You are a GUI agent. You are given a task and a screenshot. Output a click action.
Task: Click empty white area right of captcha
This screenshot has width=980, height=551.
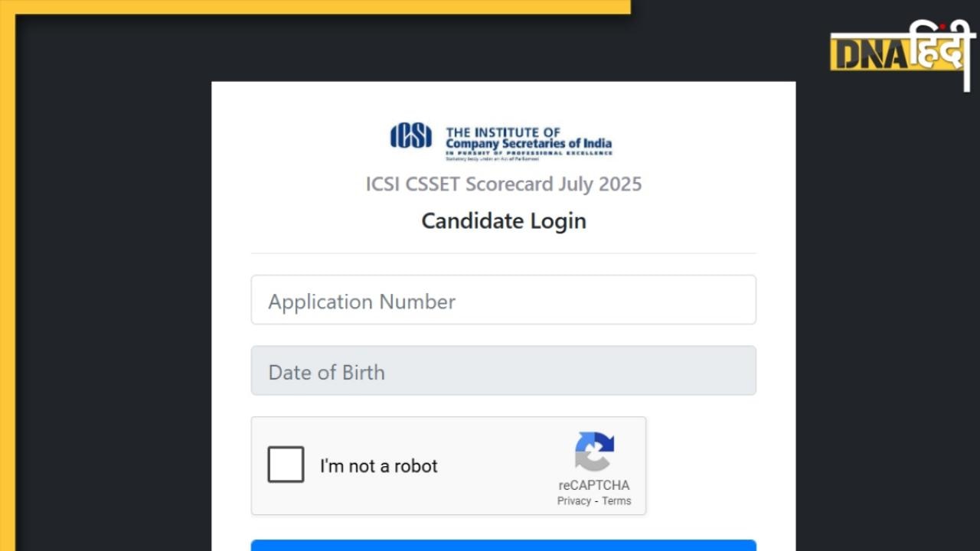point(701,465)
